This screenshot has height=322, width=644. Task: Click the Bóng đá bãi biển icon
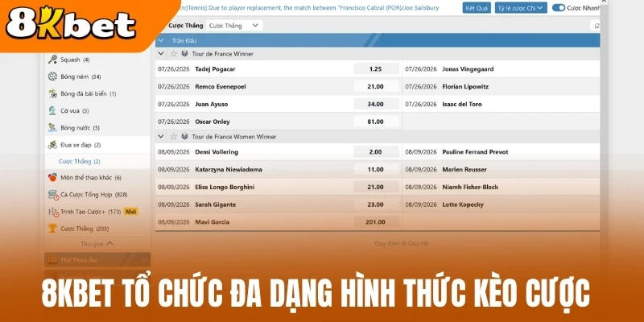52,93
